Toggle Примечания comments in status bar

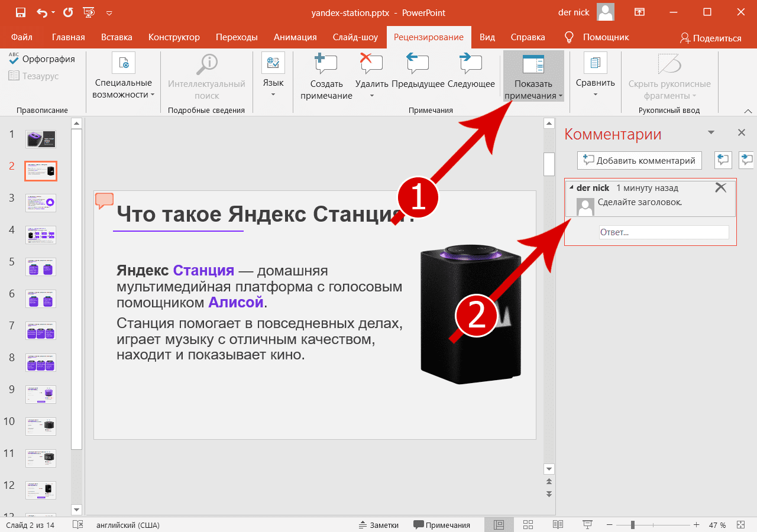442,525
